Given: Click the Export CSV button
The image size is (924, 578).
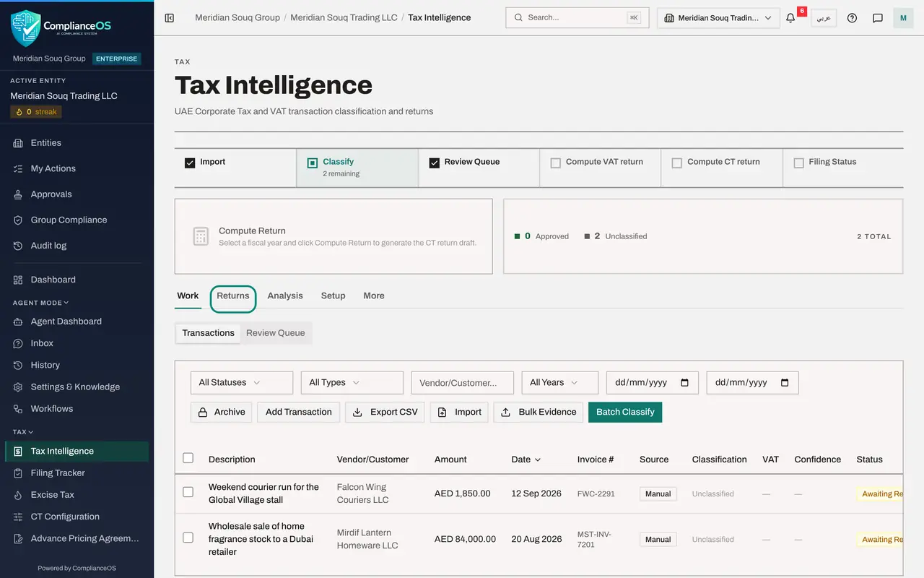Looking at the screenshot, I should click(x=385, y=412).
